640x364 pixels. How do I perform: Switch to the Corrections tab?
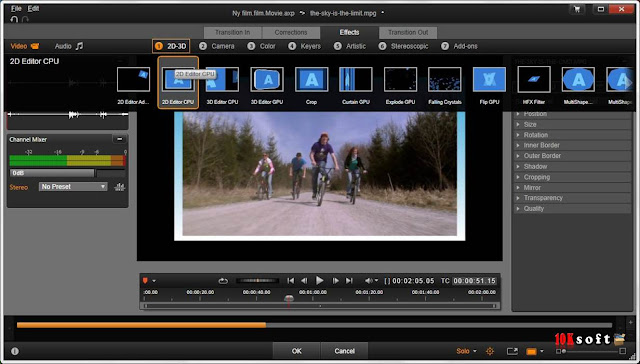[x=291, y=32]
